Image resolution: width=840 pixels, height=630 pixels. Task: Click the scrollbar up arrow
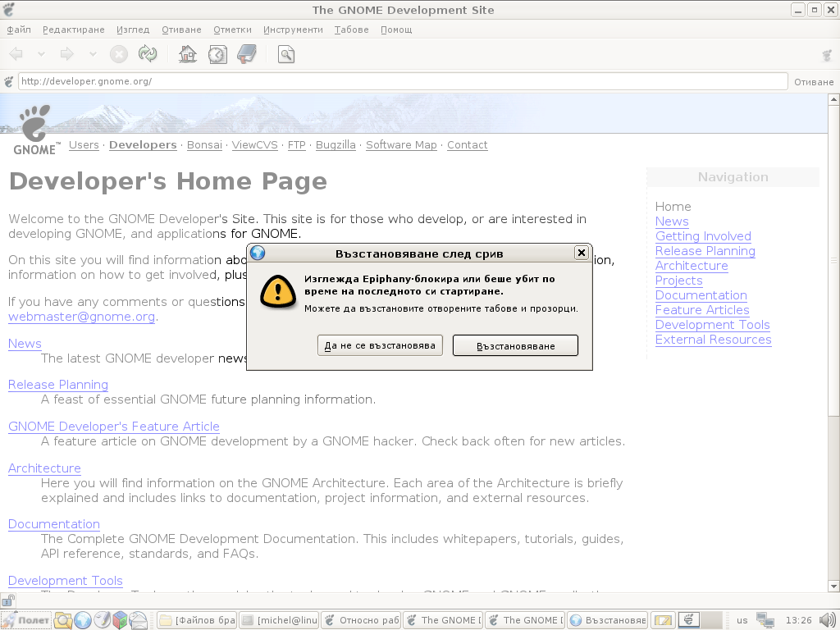[x=833, y=99]
